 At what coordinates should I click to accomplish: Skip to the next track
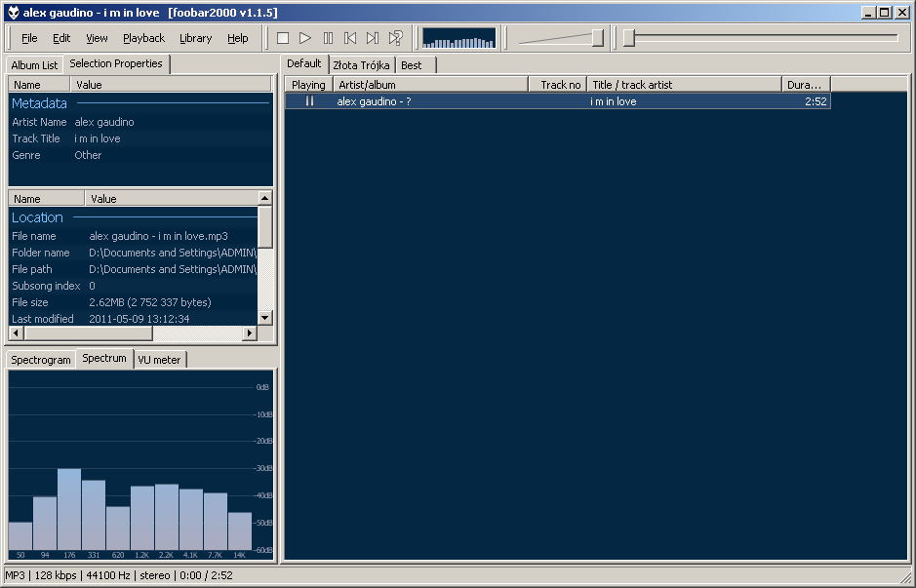373,38
